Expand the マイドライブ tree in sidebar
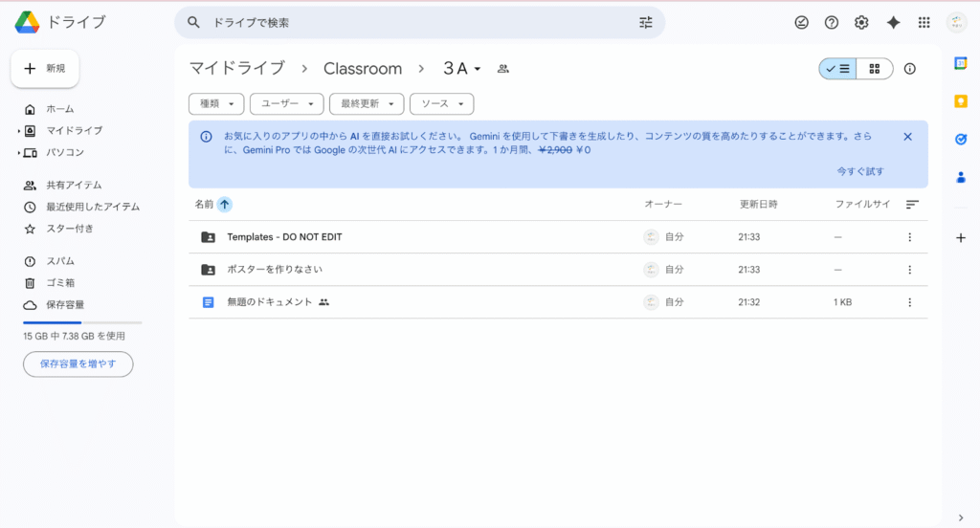The image size is (980, 528). (18, 130)
